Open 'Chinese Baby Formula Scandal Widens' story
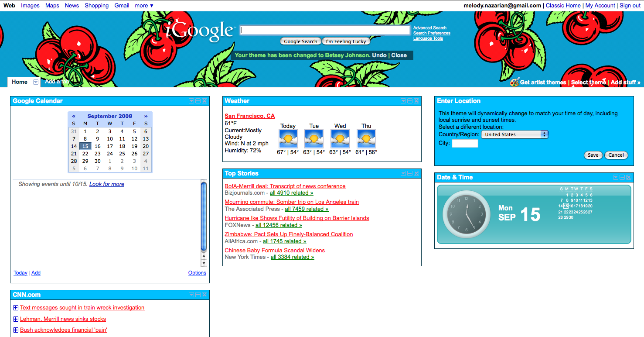644x337 pixels. 275,250
